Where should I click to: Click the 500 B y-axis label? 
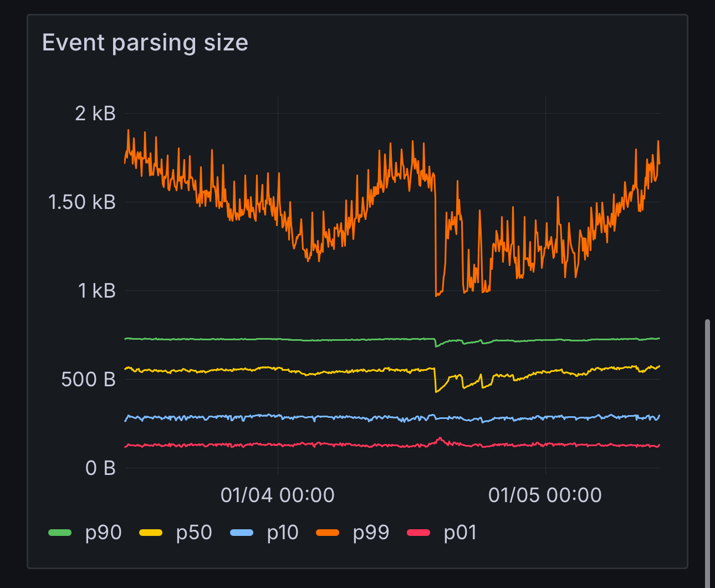tap(89, 380)
